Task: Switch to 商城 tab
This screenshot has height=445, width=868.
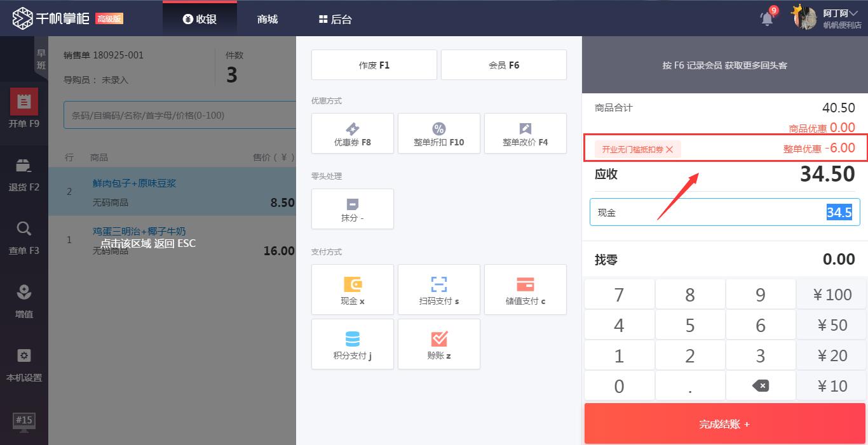Action: (x=268, y=19)
